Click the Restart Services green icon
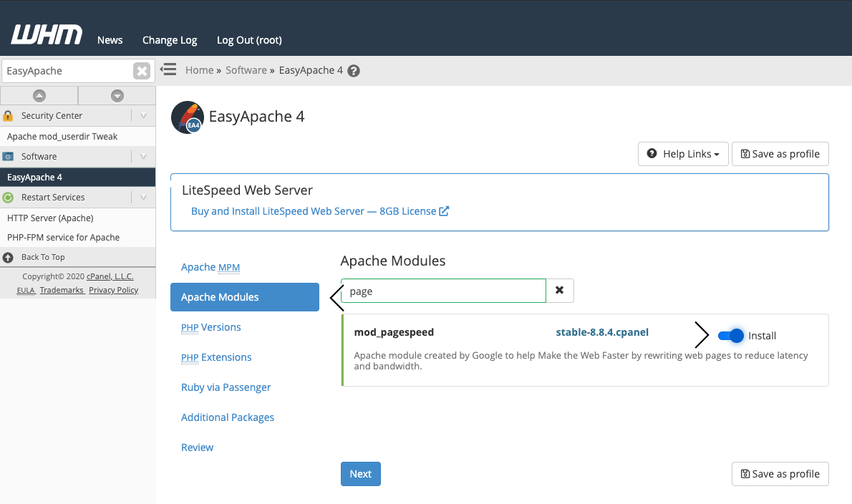 pos(8,197)
